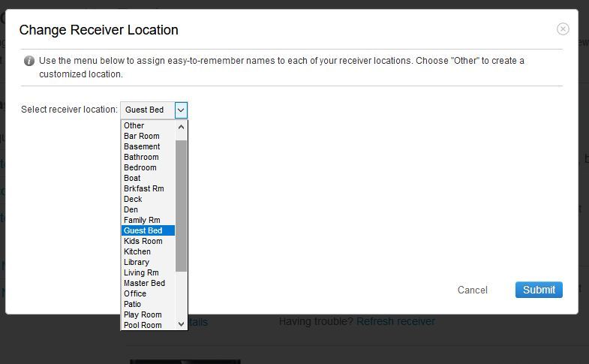Click the info icon beside instructions

29,61
